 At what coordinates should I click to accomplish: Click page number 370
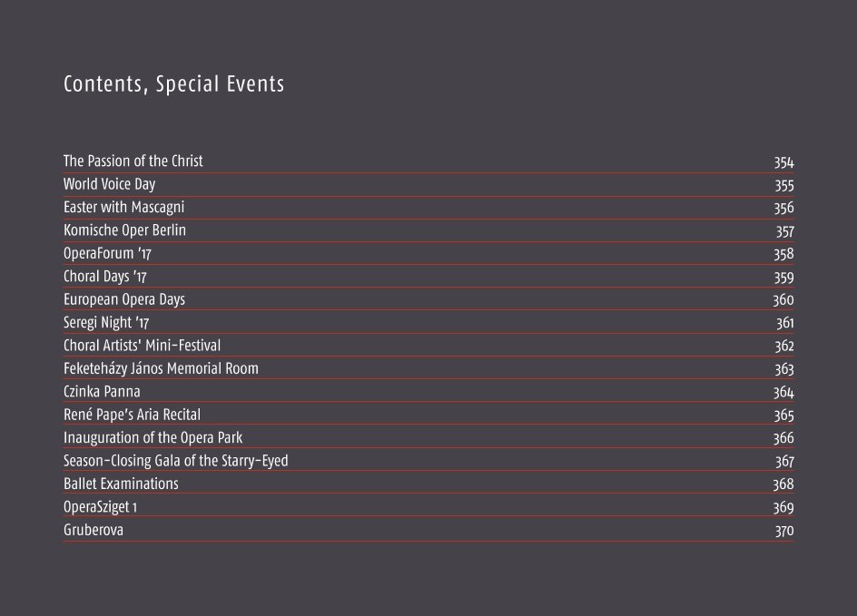click(x=784, y=531)
